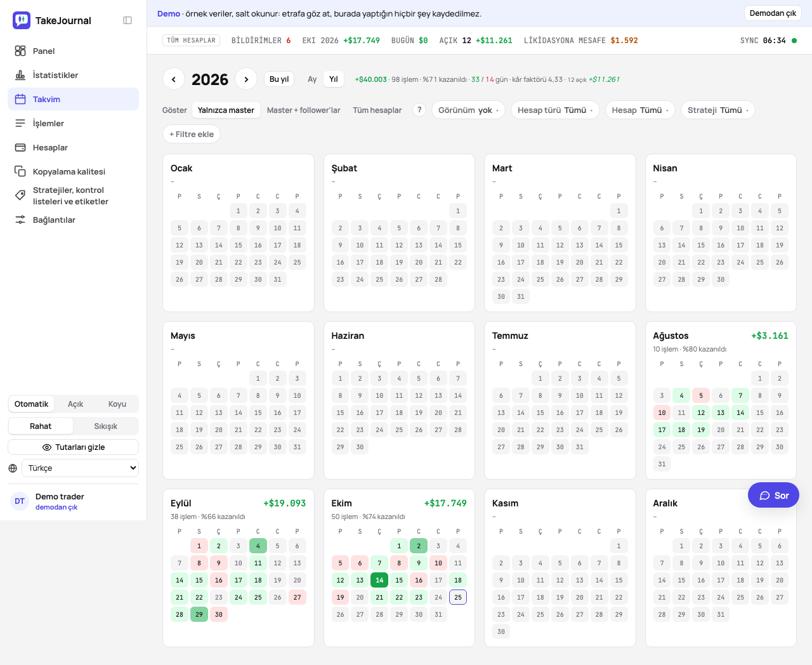
Task: Click the + Filtre ekle button
Action: point(192,134)
